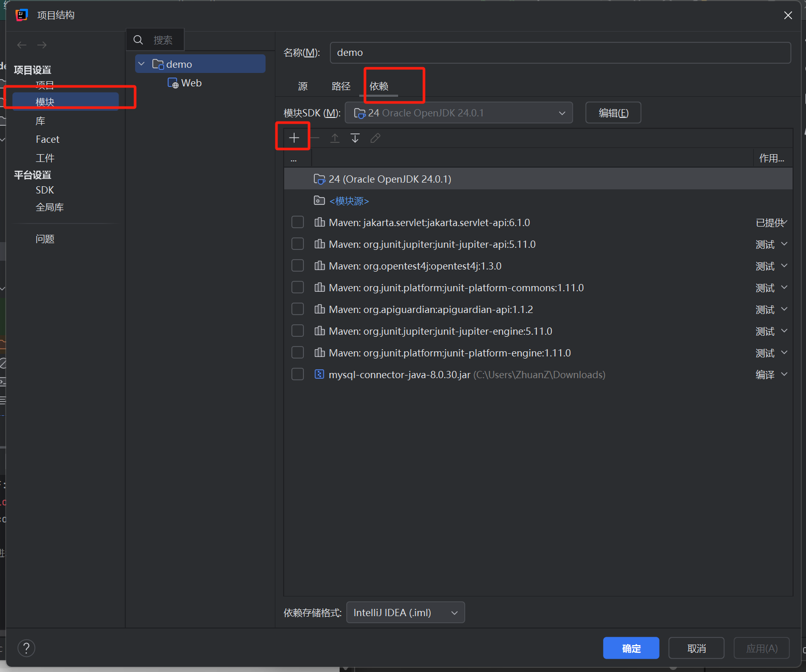
Task: Click library icon of apiguardian-api
Action: click(x=320, y=309)
